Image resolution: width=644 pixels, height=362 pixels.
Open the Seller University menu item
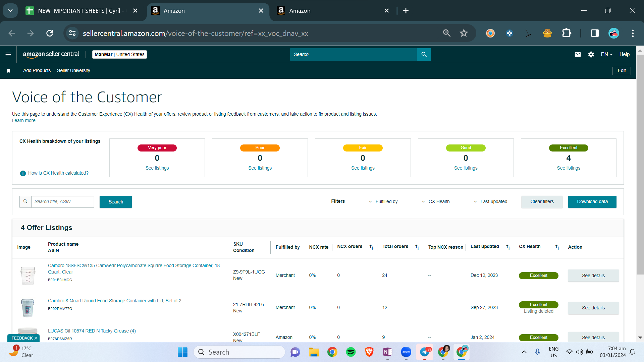coord(73,70)
